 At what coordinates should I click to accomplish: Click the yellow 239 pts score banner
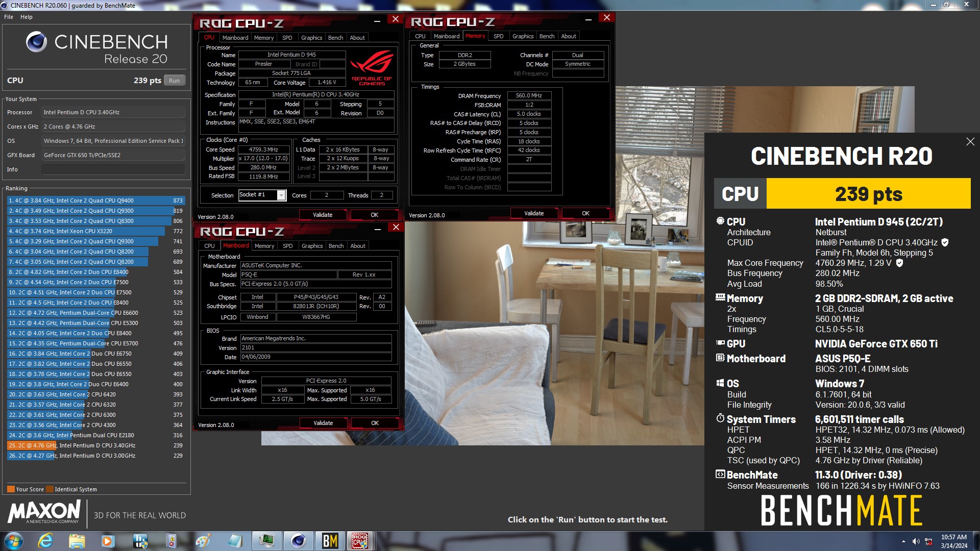(x=868, y=193)
